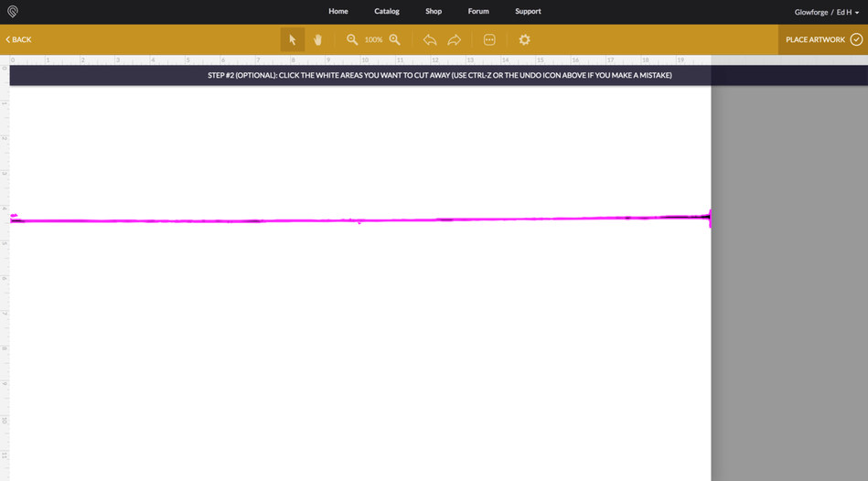Image resolution: width=868 pixels, height=481 pixels.
Task: Open the Shop menu
Action: click(x=434, y=11)
